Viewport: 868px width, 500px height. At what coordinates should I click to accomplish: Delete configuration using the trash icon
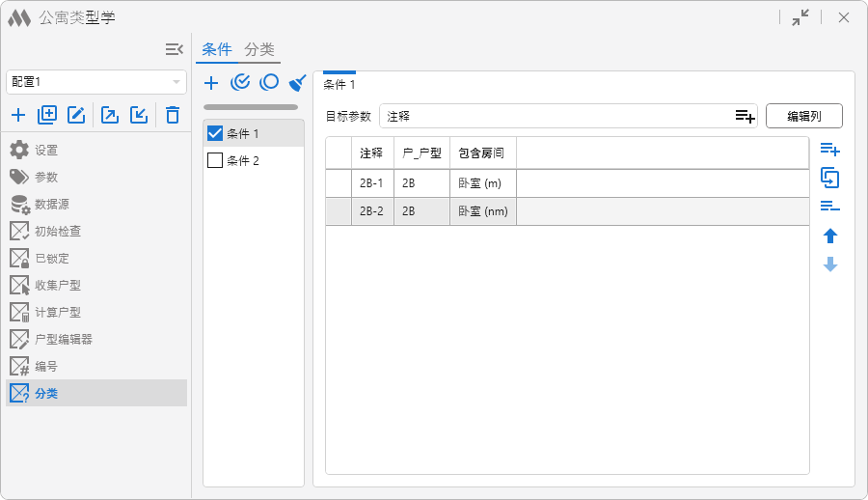point(173,116)
